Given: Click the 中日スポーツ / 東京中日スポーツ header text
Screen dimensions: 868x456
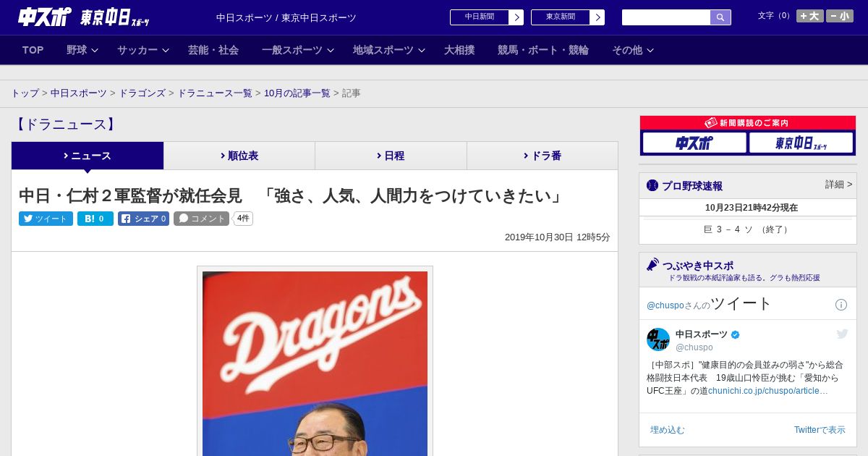Looking at the screenshot, I should point(286,17).
